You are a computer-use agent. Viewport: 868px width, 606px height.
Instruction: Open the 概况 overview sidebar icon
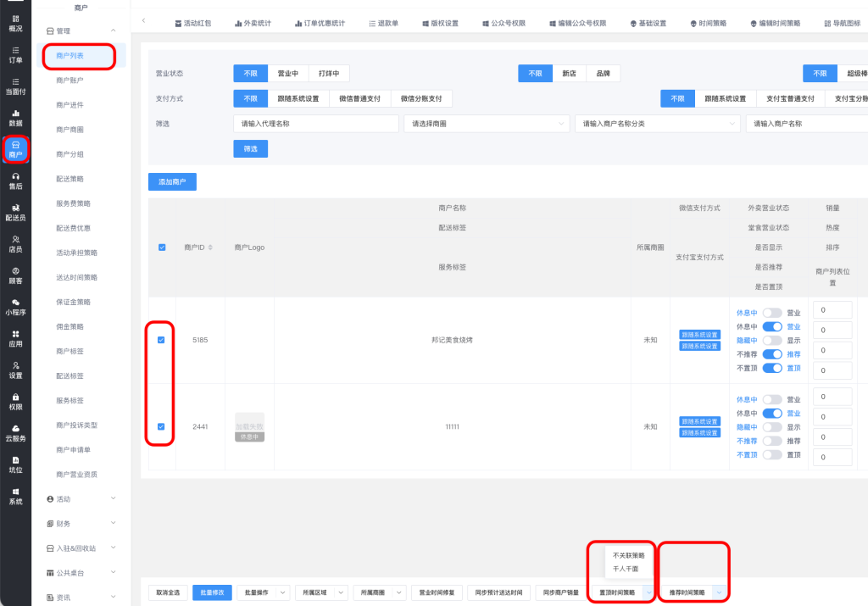[x=15, y=23]
